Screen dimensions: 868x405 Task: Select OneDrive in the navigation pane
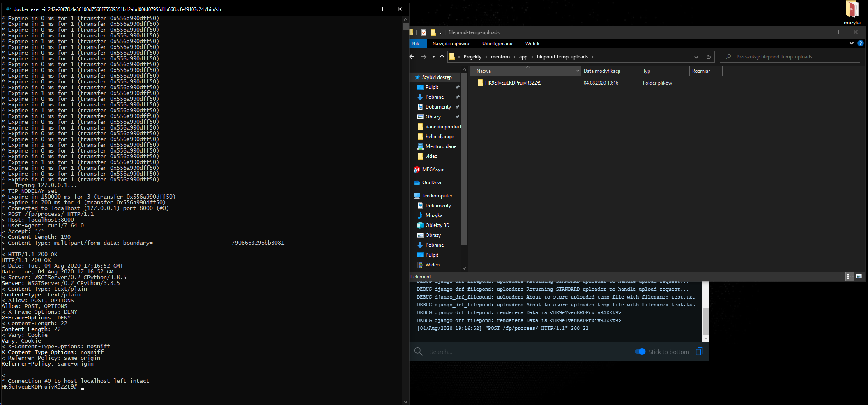433,182
